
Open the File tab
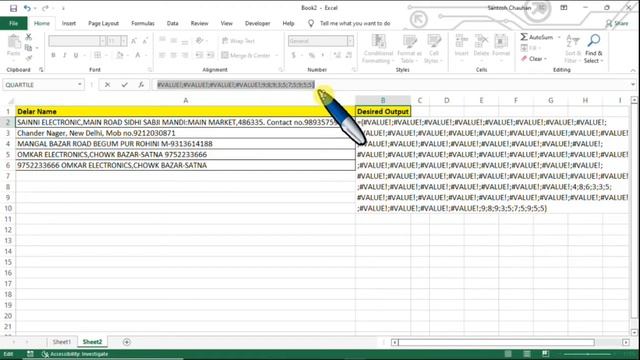(x=13, y=23)
